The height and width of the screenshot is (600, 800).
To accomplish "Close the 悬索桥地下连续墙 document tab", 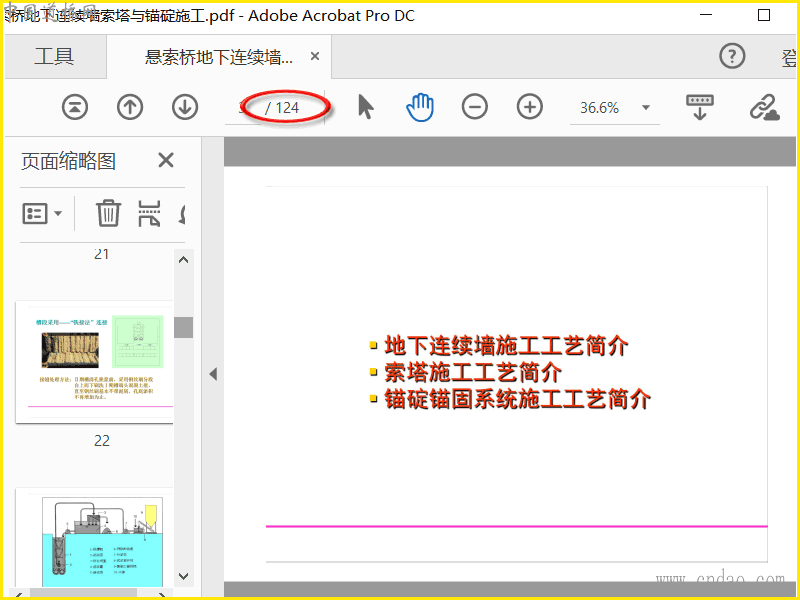I will (x=315, y=56).
